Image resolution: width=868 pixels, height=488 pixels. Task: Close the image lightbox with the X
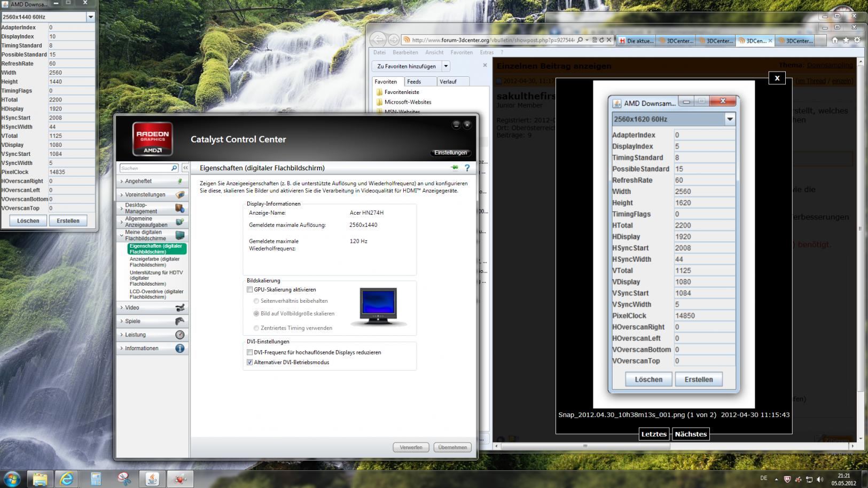[777, 78]
